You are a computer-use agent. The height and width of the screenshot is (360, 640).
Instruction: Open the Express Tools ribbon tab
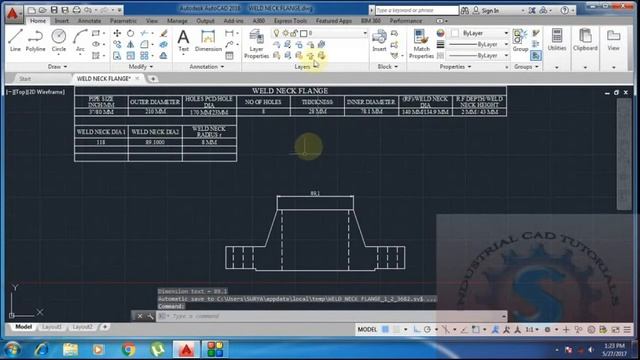(290, 20)
